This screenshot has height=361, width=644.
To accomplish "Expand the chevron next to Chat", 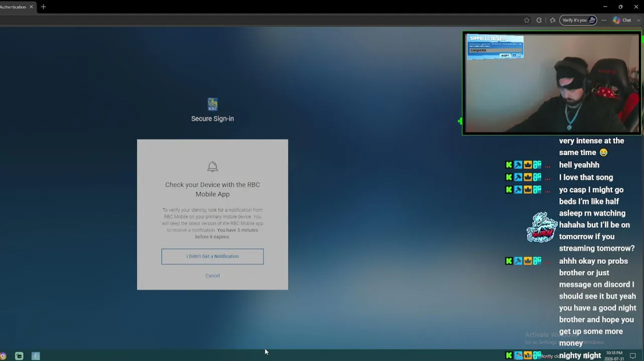I will [x=638, y=20].
